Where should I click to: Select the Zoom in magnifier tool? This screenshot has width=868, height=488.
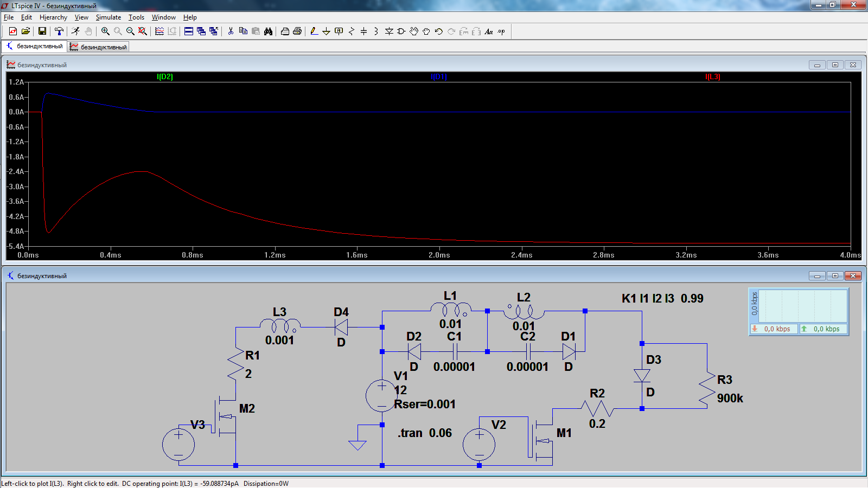105,31
